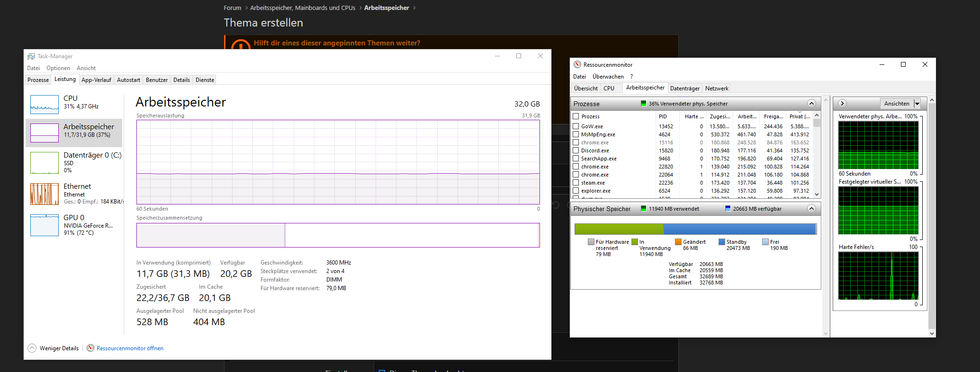Check the steam.exe process checkbox
Image resolution: width=980 pixels, height=372 pixels.
[576, 183]
